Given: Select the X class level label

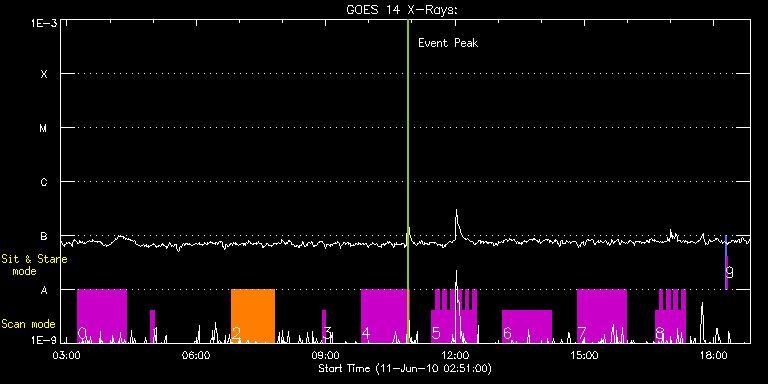Looking at the screenshot, I should click(x=44, y=74).
